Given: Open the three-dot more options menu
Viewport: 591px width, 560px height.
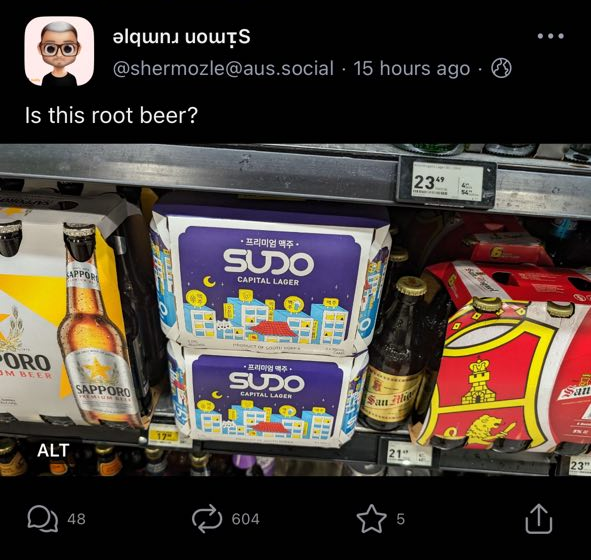Looking at the screenshot, I should coord(551,36).
